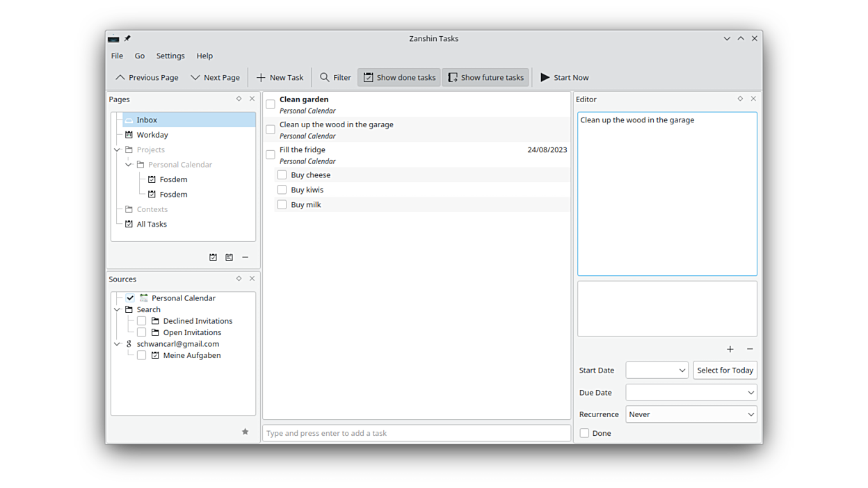Open the Go menu

pos(140,56)
